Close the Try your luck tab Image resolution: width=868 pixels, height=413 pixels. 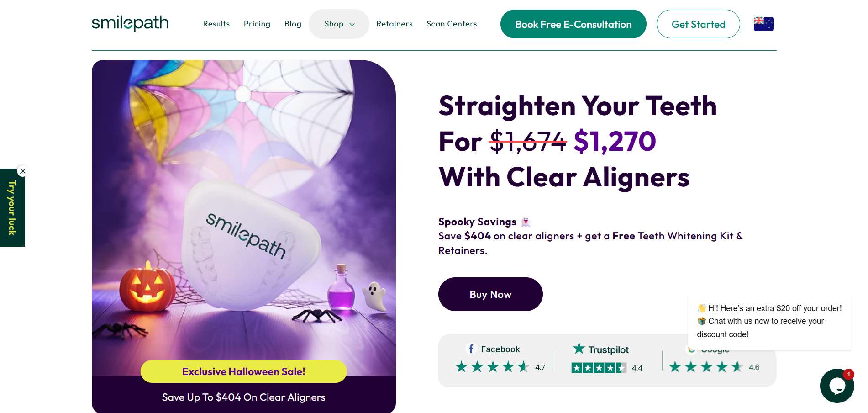click(x=23, y=171)
